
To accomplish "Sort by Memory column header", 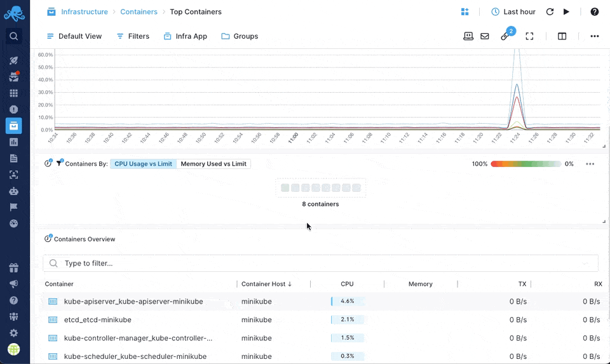I will 421,284.
